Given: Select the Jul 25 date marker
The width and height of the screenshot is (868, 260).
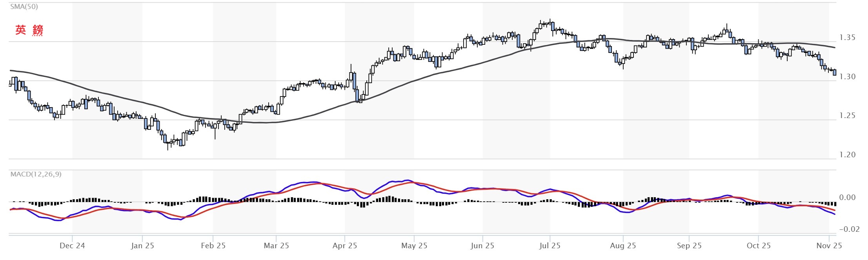Looking at the screenshot, I should [550, 246].
